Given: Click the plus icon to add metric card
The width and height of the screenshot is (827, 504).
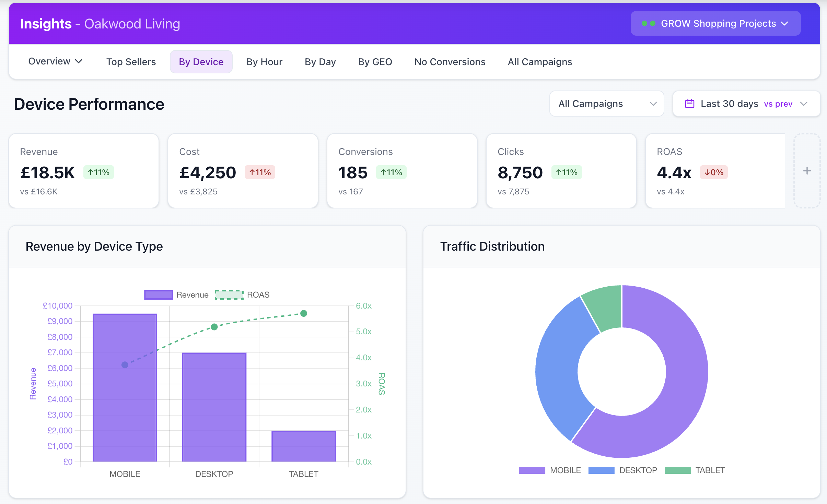Looking at the screenshot, I should 807,171.
